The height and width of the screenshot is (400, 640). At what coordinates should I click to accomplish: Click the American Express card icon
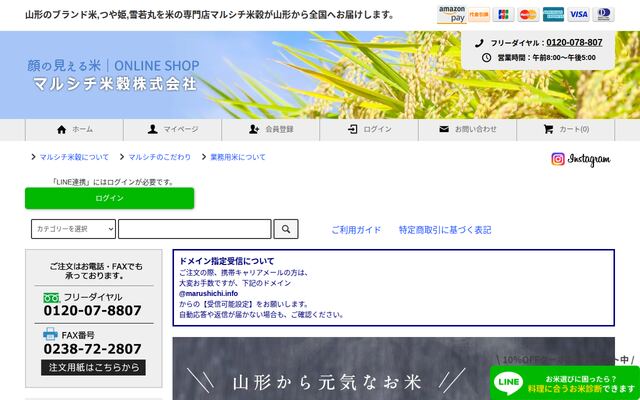click(553, 14)
